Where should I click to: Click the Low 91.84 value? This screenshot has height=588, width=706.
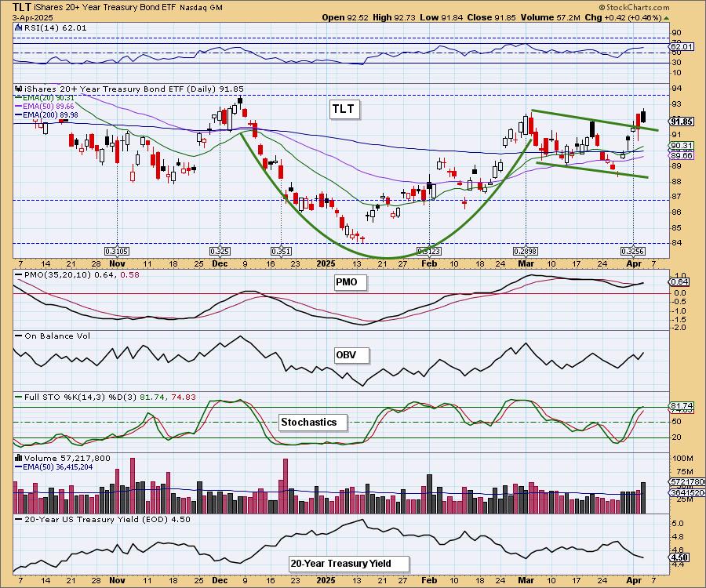pos(441,17)
